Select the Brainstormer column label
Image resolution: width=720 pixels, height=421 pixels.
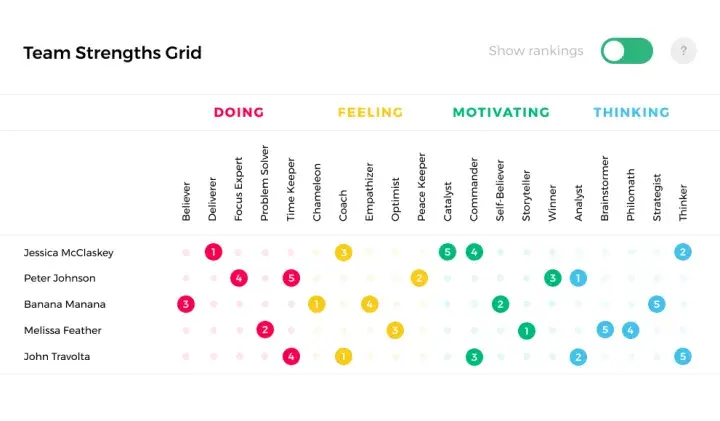pyautogui.click(x=604, y=188)
